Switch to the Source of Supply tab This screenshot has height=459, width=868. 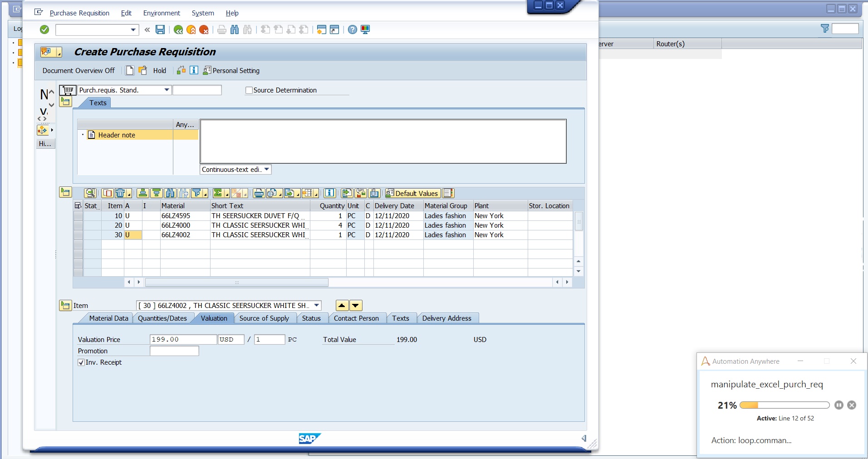point(264,318)
